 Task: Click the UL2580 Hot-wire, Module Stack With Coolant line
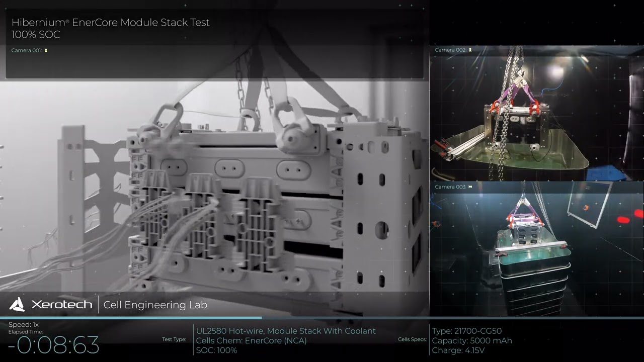286,331
